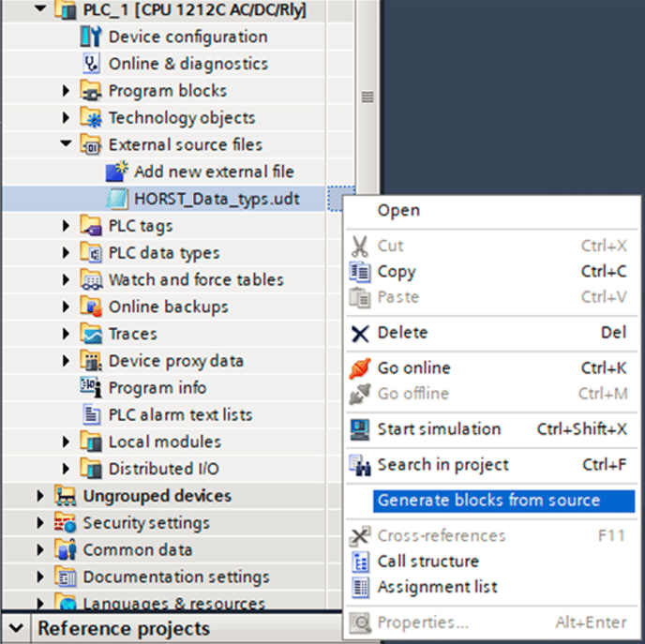Click the Online & diagnostics icon

pos(91,65)
